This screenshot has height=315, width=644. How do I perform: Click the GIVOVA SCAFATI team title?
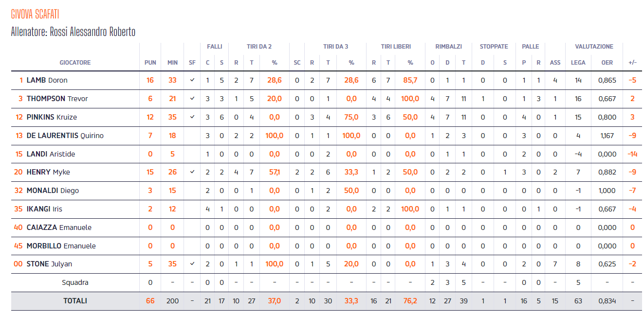(35, 14)
